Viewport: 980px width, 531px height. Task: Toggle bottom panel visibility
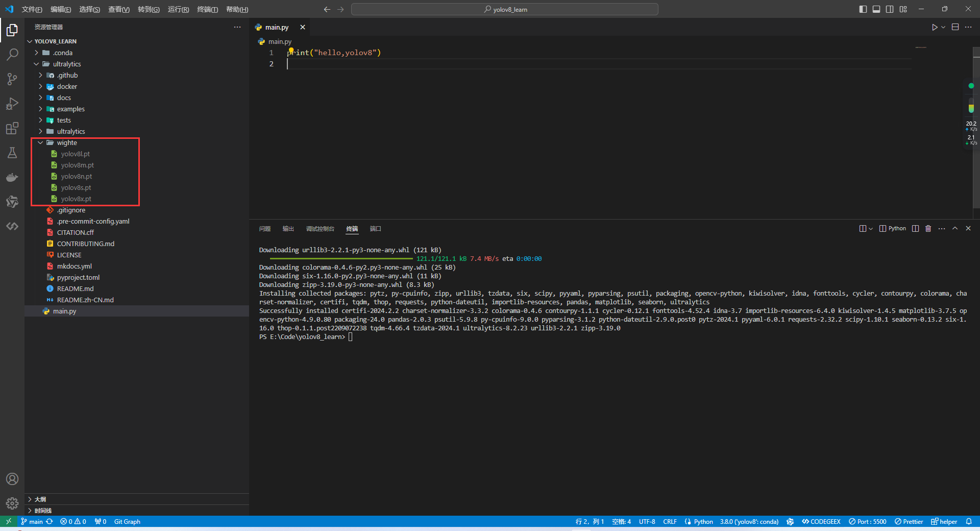click(x=876, y=9)
